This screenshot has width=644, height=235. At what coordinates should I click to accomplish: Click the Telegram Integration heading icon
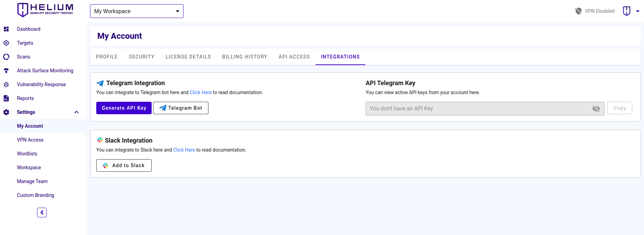(100, 83)
